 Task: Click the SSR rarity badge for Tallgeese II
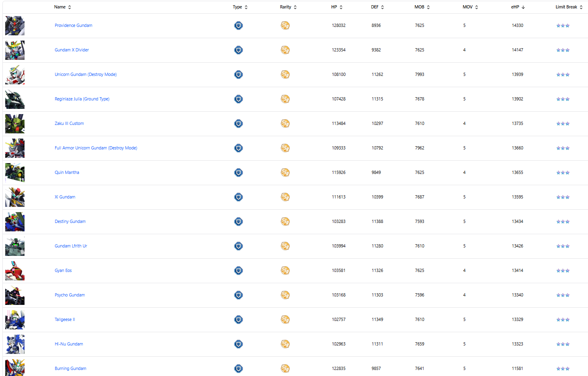pyautogui.click(x=285, y=320)
